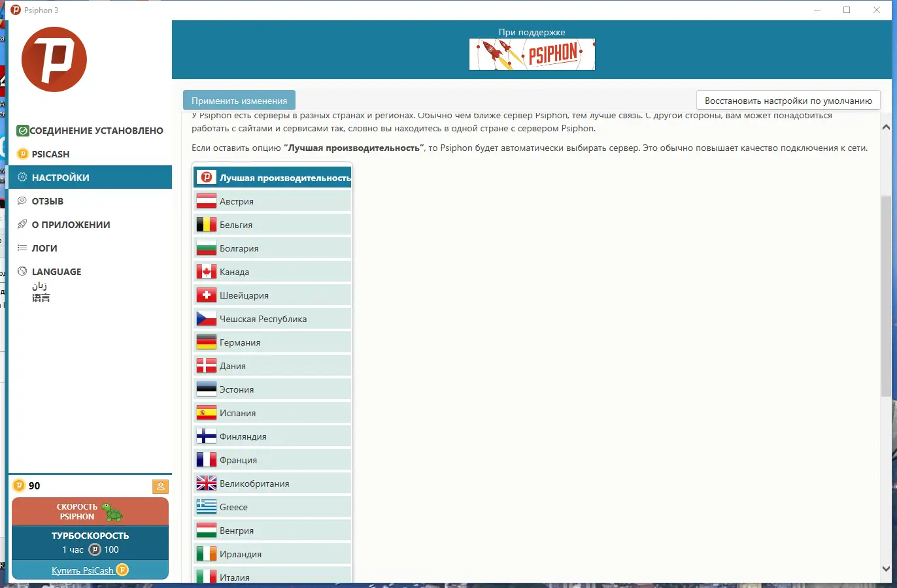Click the Psiphon rocket sponsor banner
Screen dimensions: 897x588
(532, 54)
